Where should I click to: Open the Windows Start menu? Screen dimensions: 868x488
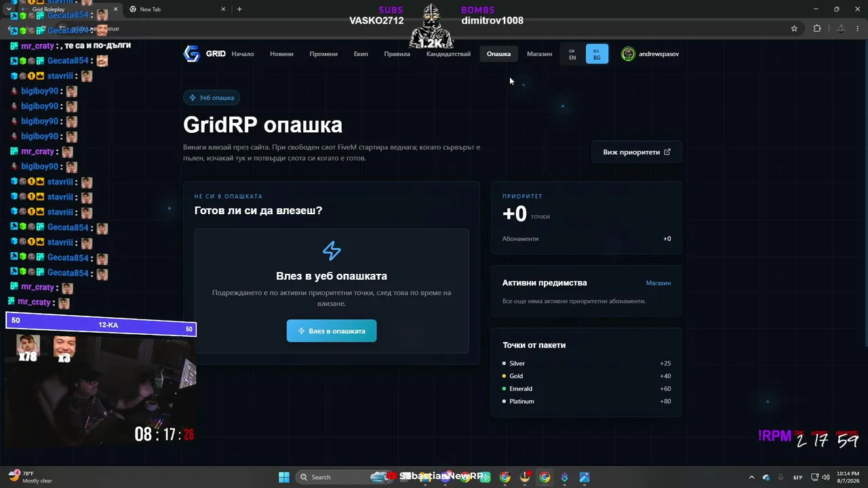[x=284, y=477]
